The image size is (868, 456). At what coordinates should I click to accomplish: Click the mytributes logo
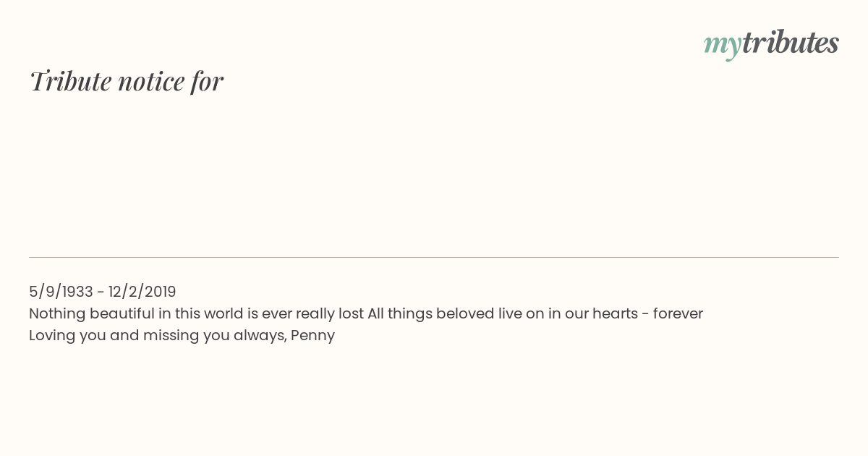(771, 43)
